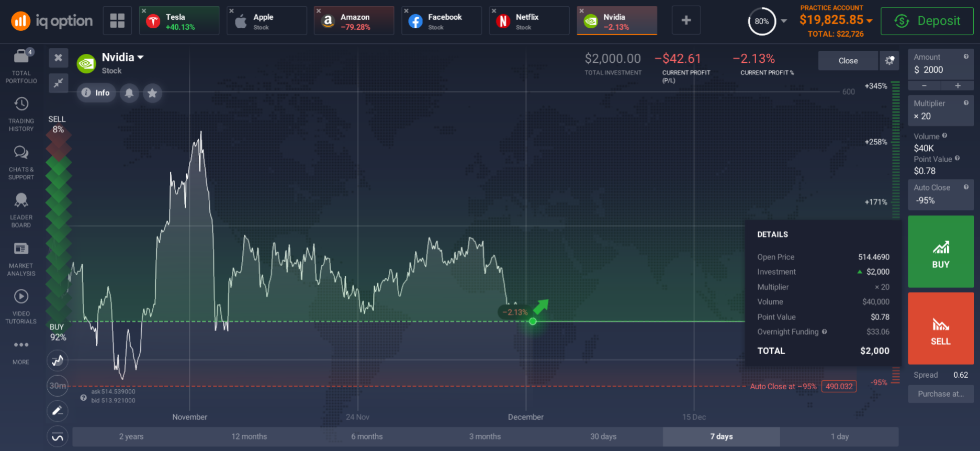Show Point Value help icon

tap(957, 159)
